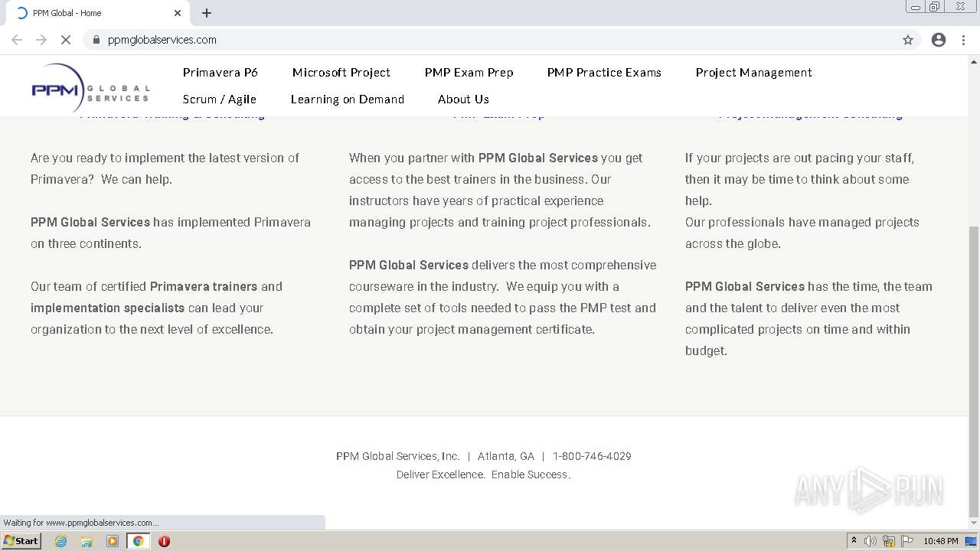Click the 'Deliver Excellence. Enable Success.' tagline
This screenshot has width=980, height=551.
[483, 474]
